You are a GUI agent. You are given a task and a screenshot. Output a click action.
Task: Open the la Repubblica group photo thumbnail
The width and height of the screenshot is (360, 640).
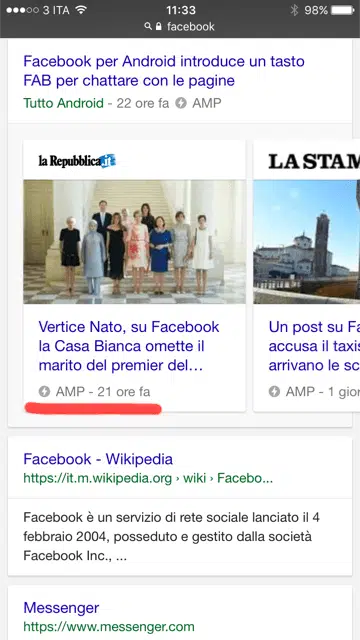click(134, 242)
